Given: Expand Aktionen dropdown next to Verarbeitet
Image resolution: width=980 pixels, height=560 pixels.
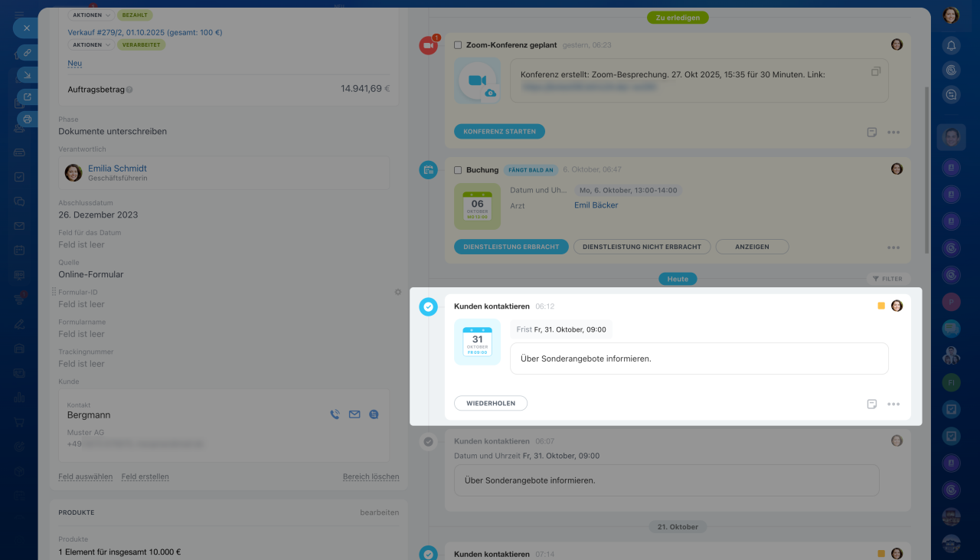Looking at the screenshot, I should point(91,44).
